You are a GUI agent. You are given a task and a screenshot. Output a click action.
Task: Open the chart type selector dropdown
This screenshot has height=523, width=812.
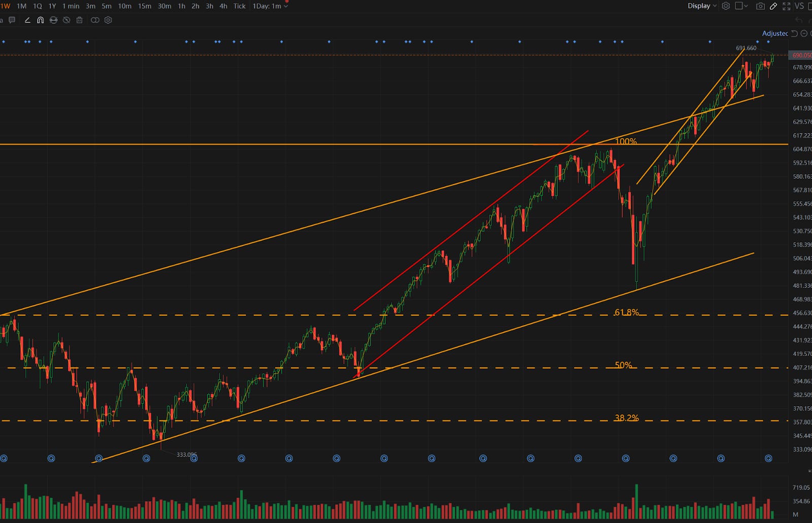click(740, 6)
